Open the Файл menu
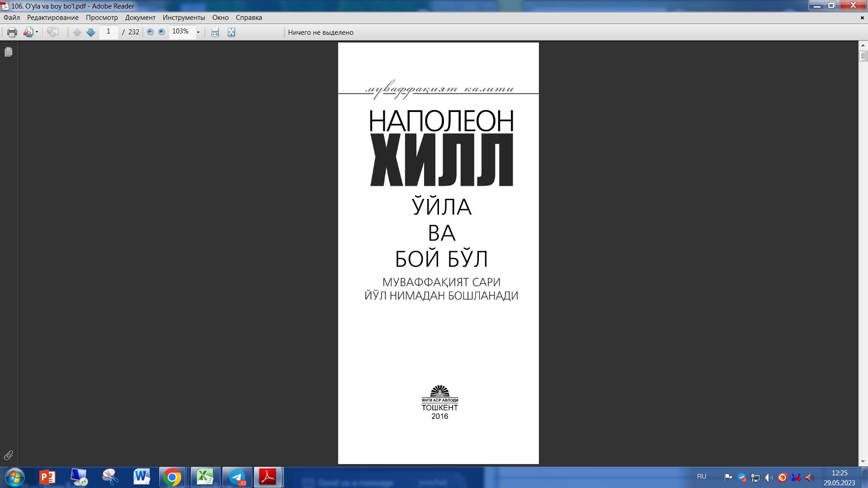This screenshot has height=488, width=868. (x=12, y=18)
